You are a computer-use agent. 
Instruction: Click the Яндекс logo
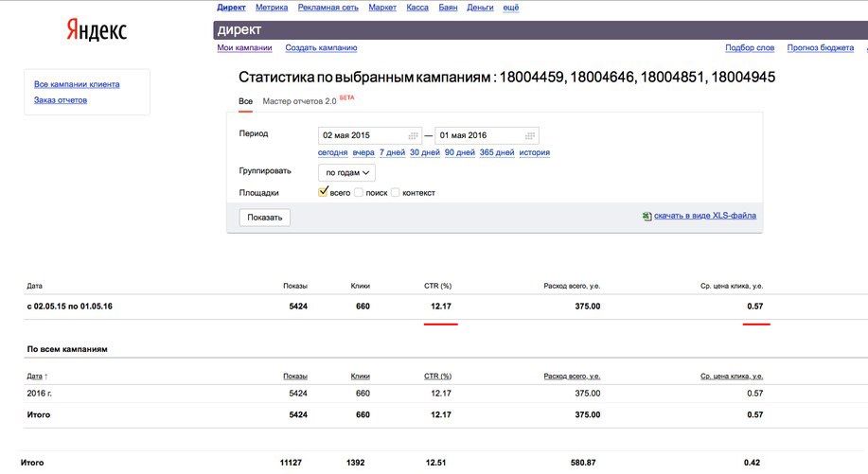coord(97,30)
